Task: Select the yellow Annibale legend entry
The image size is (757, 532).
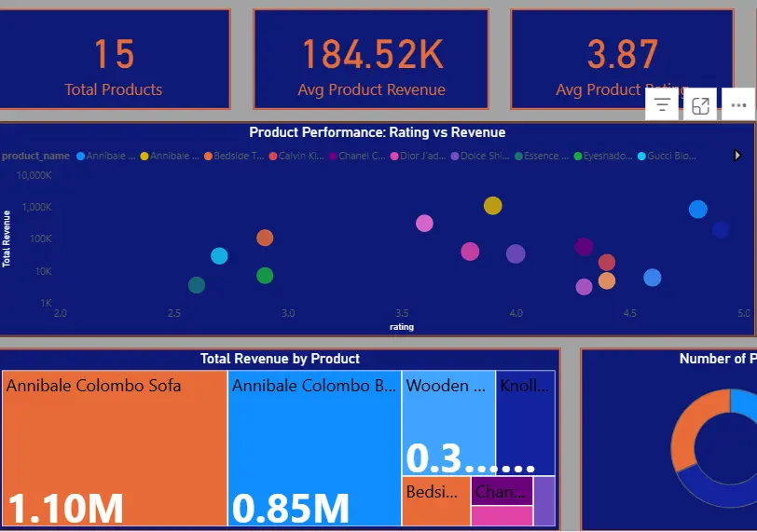Action: point(170,156)
